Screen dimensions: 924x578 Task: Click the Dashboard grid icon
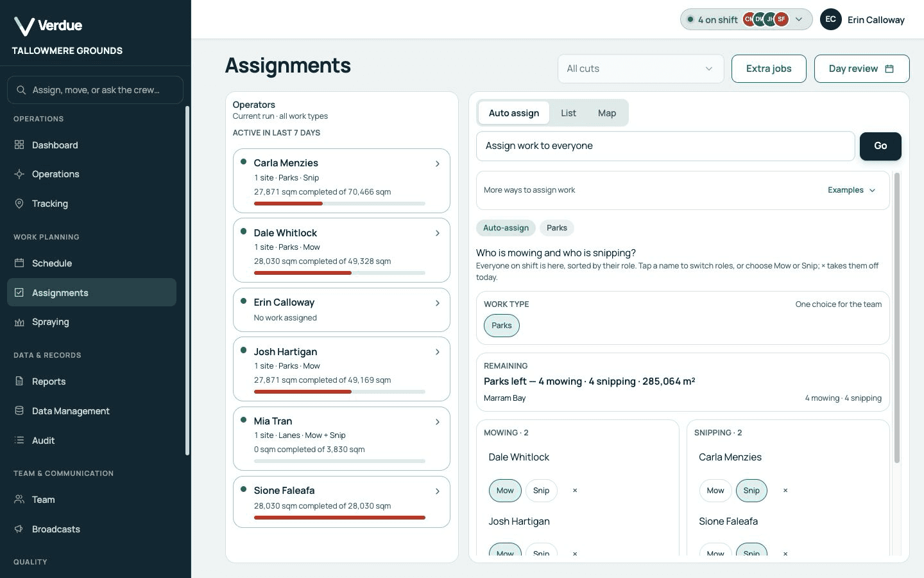(x=19, y=144)
